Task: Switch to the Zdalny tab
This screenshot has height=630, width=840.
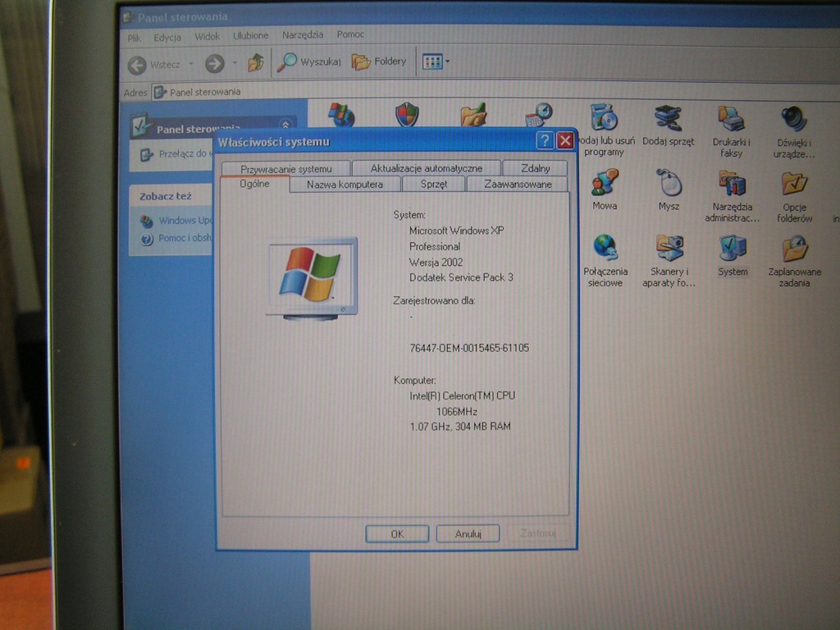Action: click(535, 168)
